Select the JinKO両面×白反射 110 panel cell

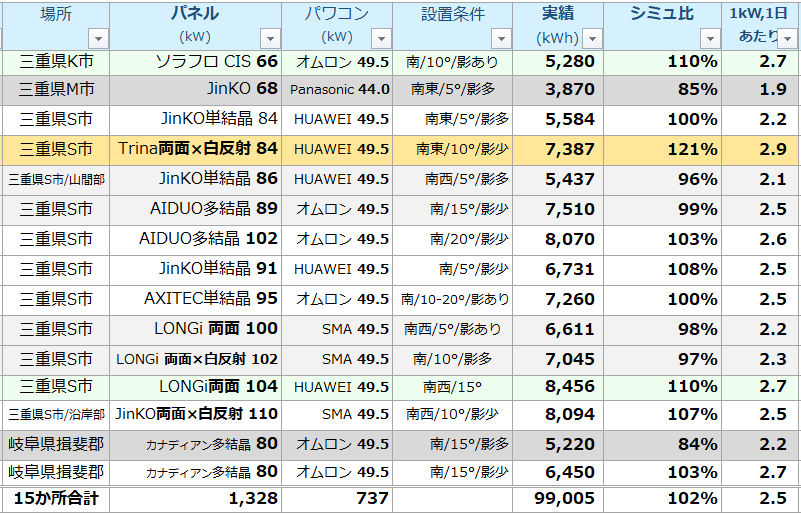196,414
